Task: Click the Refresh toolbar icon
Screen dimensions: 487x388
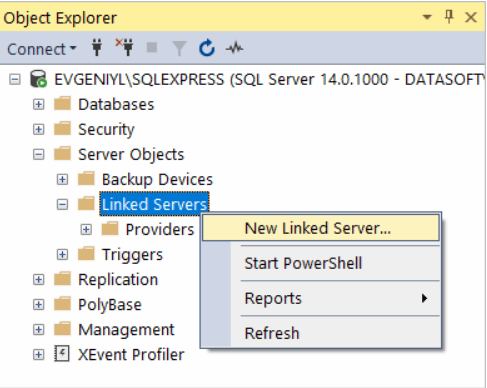Action: pyautogui.click(x=207, y=48)
